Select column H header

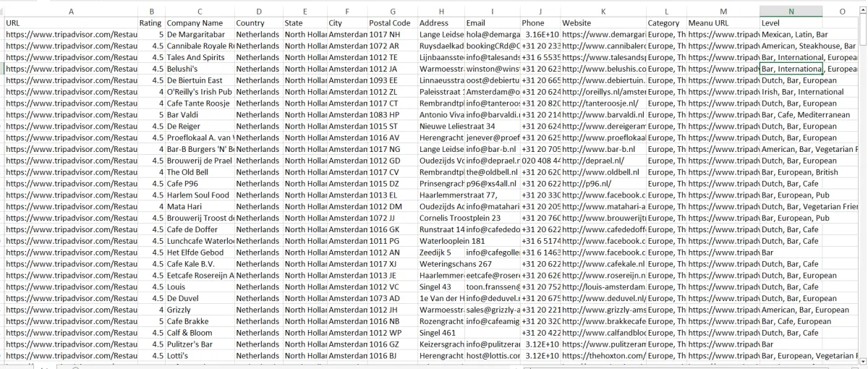click(441, 11)
